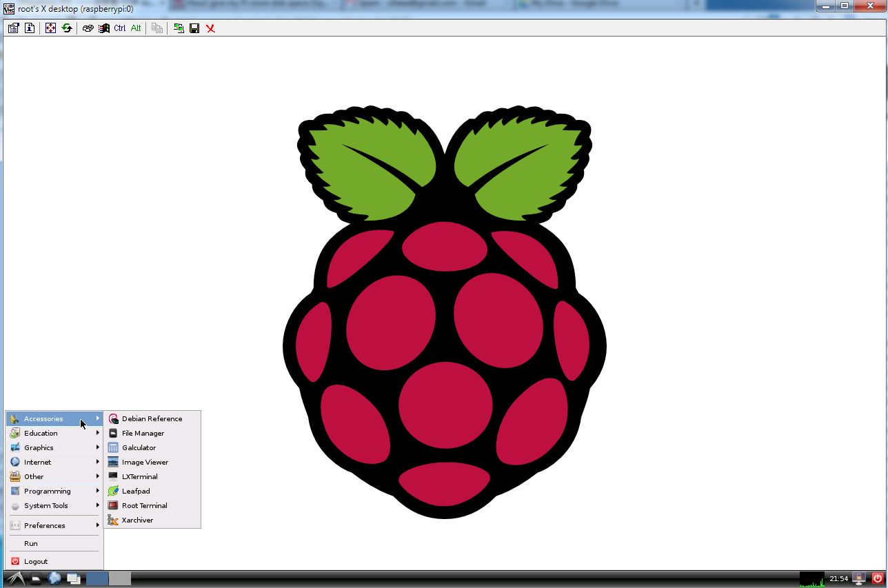Toggle VNC full screen mode icon
This screenshot has height=588, width=888.
click(x=50, y=28)
